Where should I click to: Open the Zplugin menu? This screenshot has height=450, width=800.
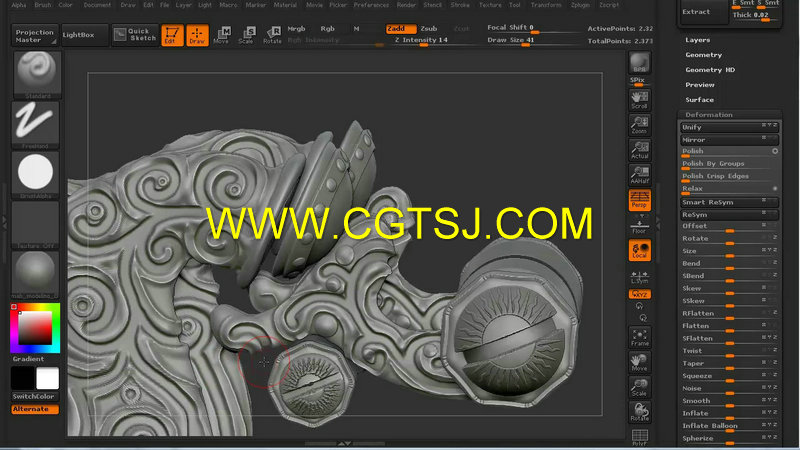pyautogui.click(x=580, y=5)
